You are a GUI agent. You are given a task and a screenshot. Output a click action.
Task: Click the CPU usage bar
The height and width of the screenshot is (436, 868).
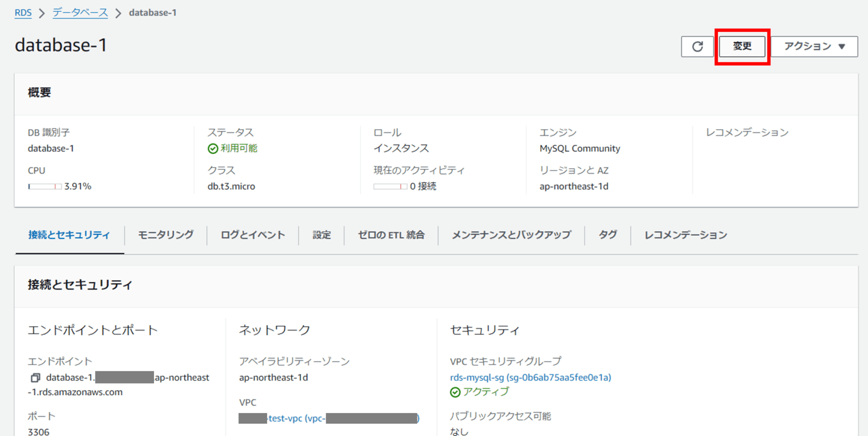[x=45, y=187]
